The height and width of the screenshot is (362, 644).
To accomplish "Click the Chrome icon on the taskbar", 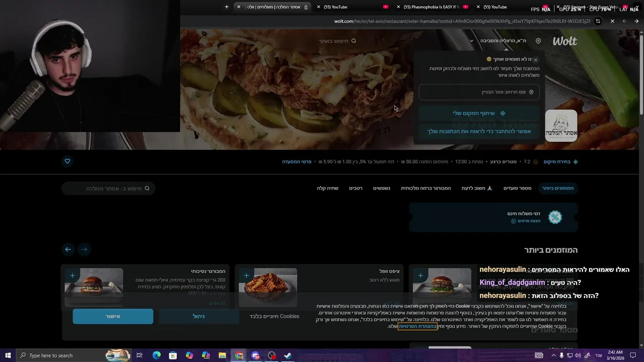I will coord(239,355).
